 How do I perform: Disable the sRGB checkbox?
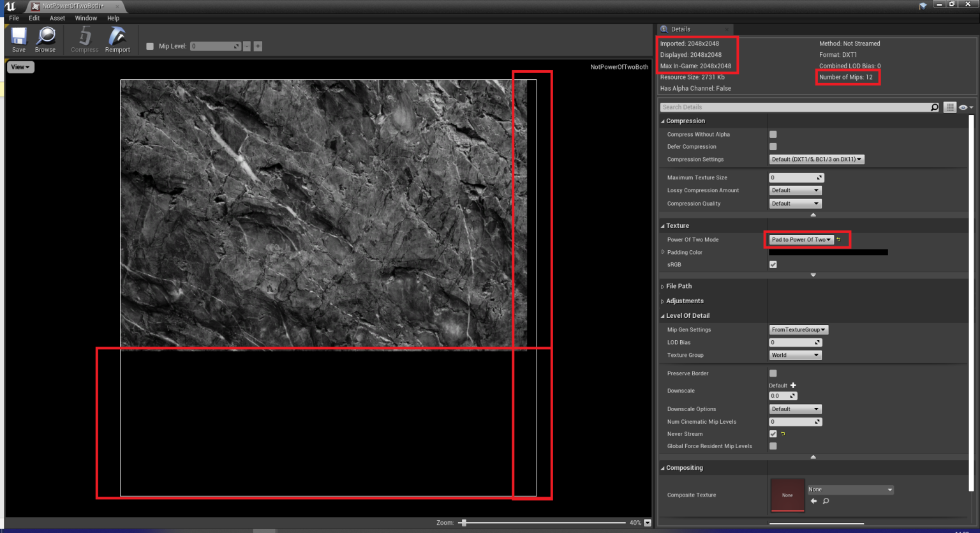[x=773, y=264]
